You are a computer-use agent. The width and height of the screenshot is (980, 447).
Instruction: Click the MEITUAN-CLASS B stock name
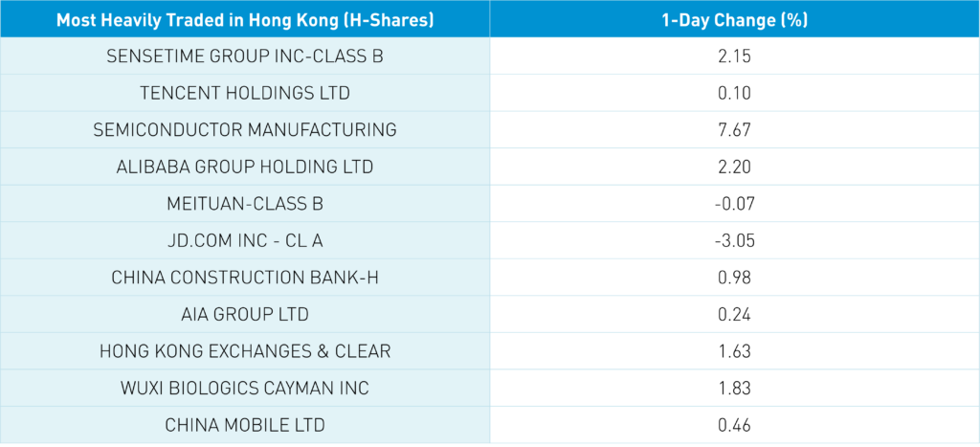tap(245, 204)
